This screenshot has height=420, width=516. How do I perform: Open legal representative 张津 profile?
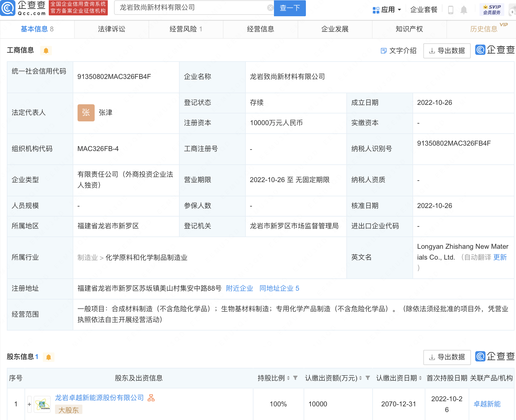click(x=105, y=113)
